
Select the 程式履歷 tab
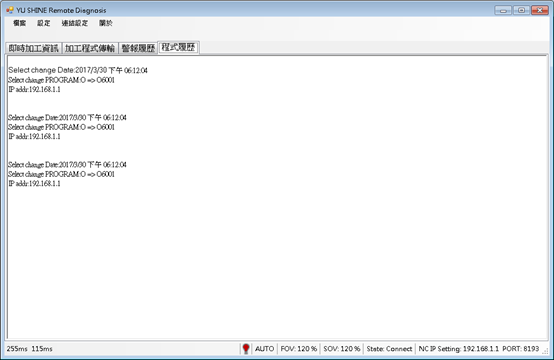point(178,47)
